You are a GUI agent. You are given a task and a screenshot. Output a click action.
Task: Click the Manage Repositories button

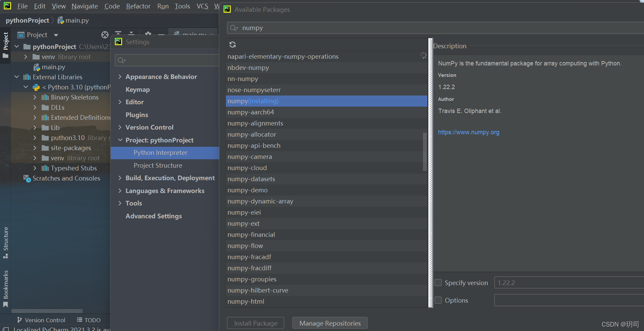click(330, 323)
